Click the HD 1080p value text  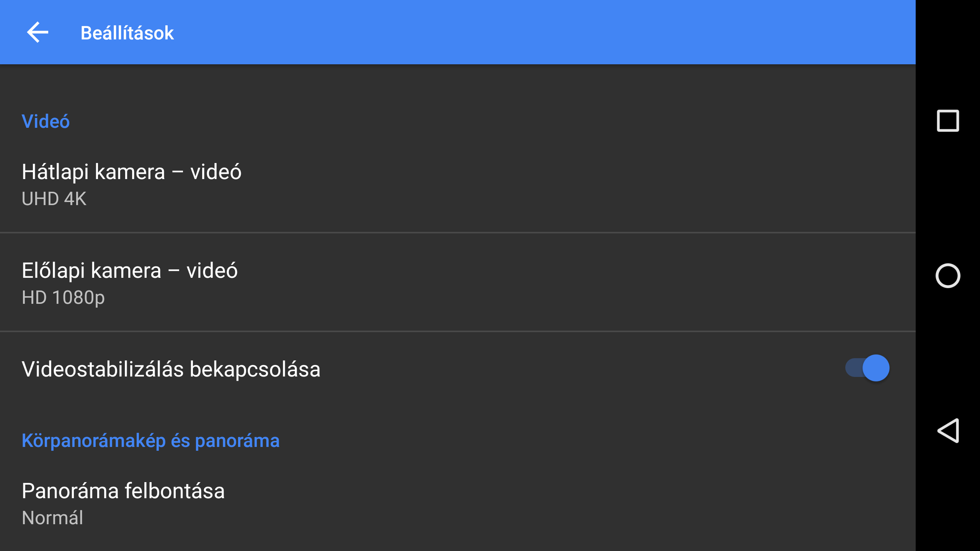tap(63, 297)
